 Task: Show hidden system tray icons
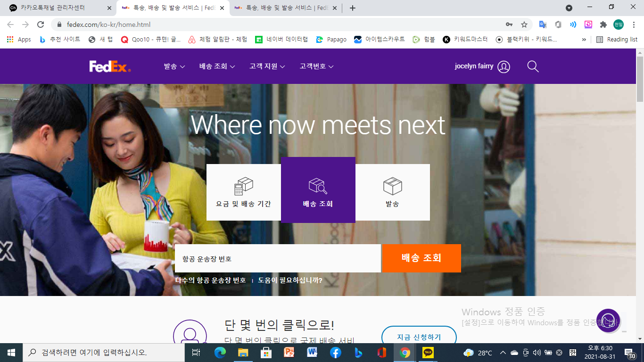503,353
